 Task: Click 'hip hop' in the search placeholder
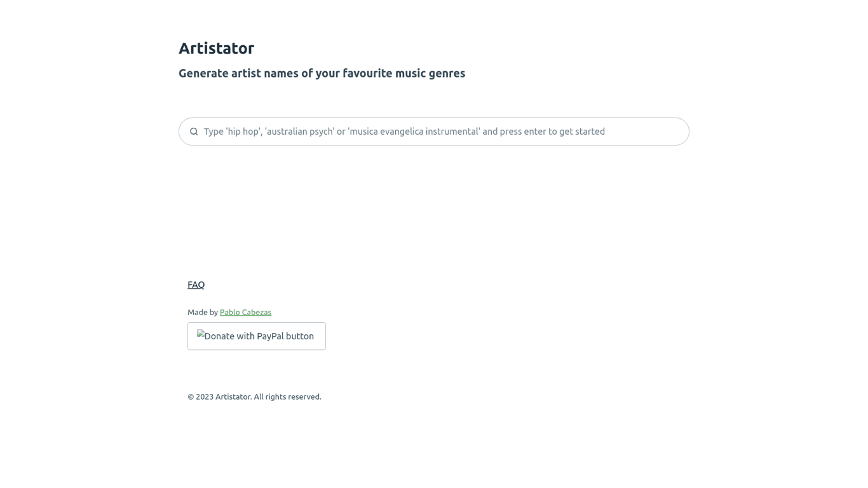243,132
